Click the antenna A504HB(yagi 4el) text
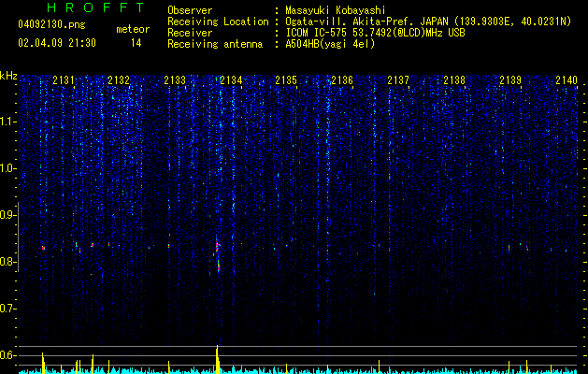Viewport: 588px width, 374px height. tap(330, 44)
